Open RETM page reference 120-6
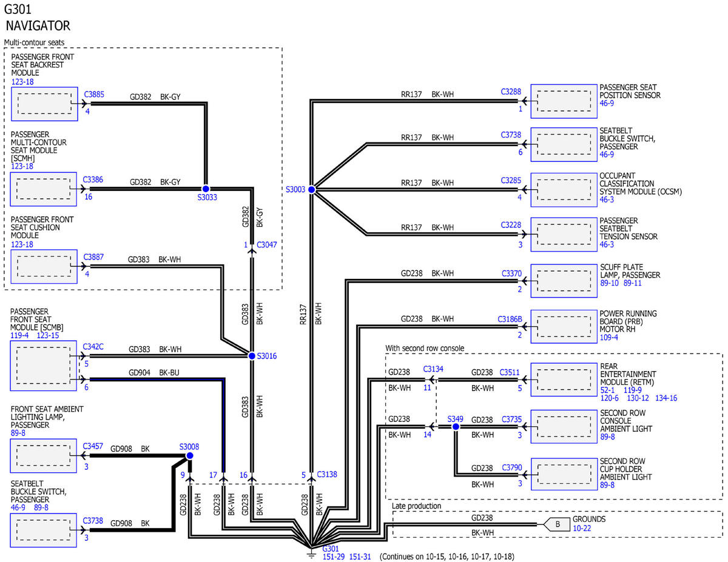 pyautogui.click(x=609, y=398)
